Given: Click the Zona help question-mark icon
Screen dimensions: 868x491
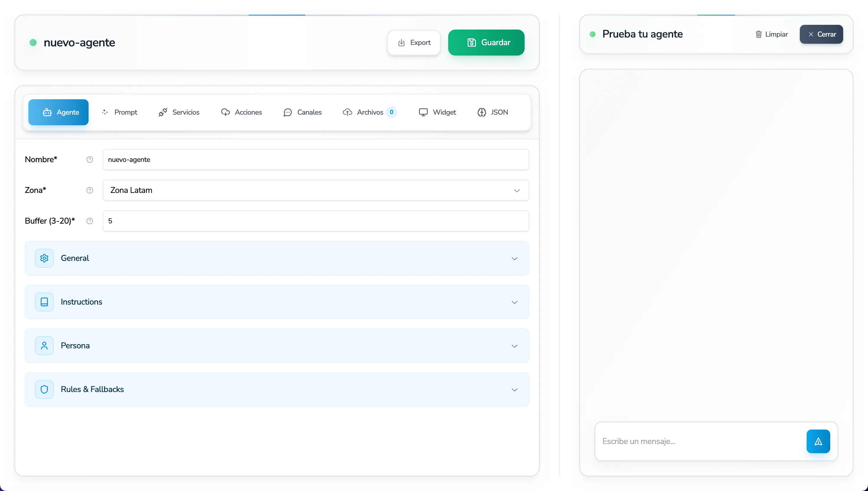Looking at the screenshot, I should [x=90, y=190].
